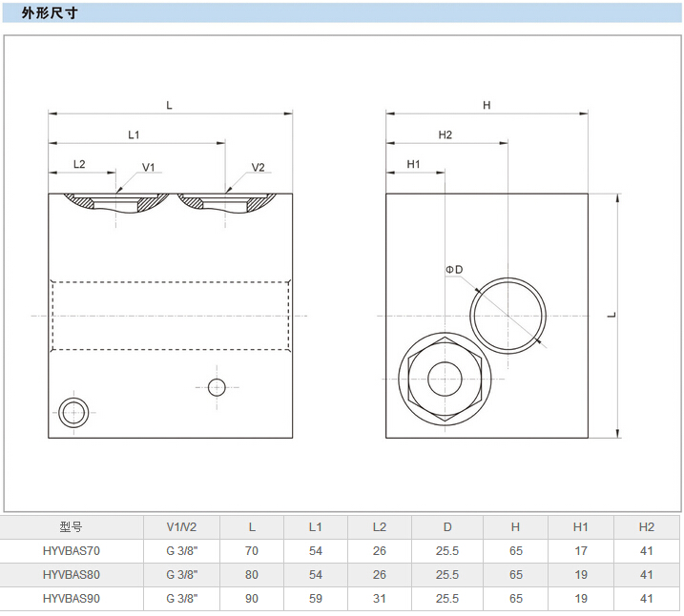
Task: Click the L2 value 31 cell
Action: tap(380, 599)
